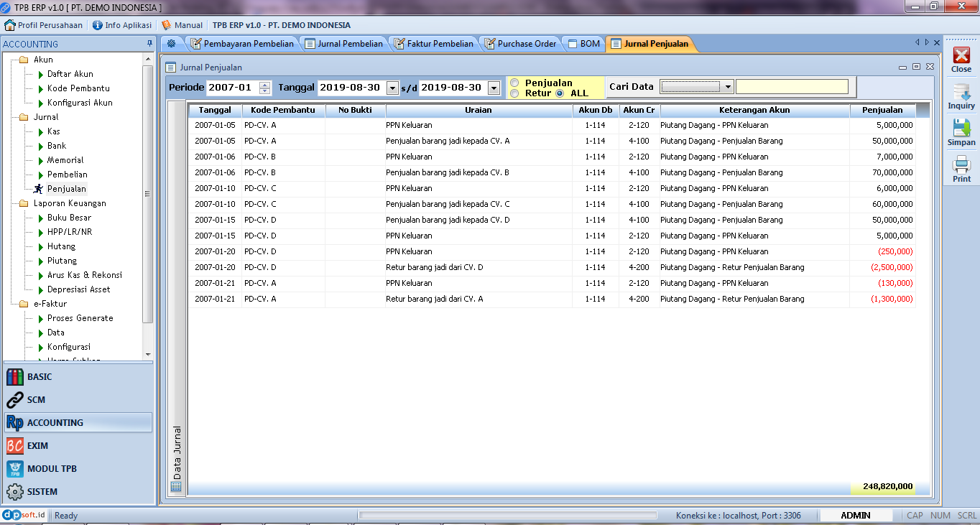
Task: Open the Cari Data field dropdown
Action: (728, 87)
